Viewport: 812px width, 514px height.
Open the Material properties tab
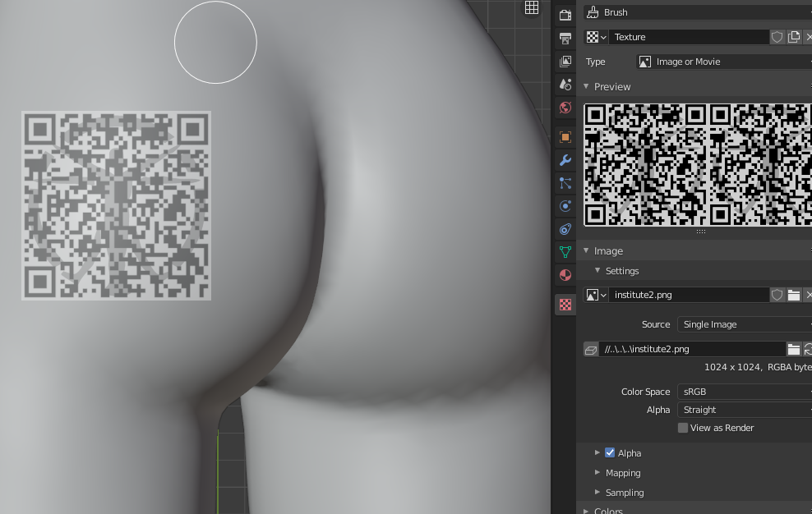click(565, 275)
